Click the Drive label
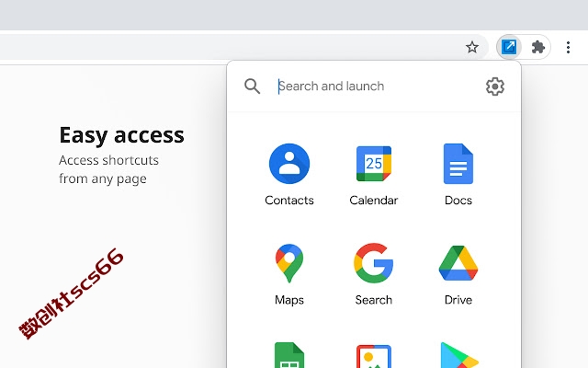 [x=458, y=300]
